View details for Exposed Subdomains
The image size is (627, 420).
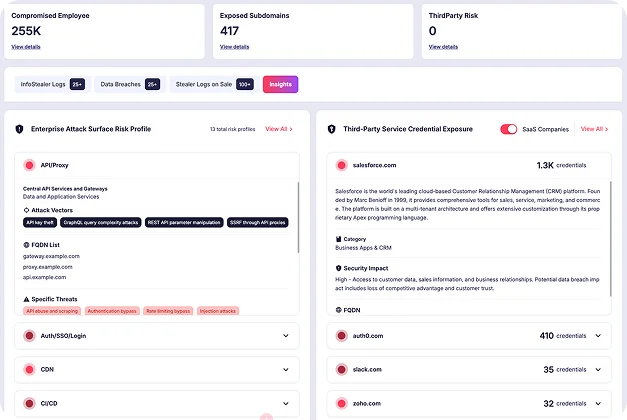[234, 47]
